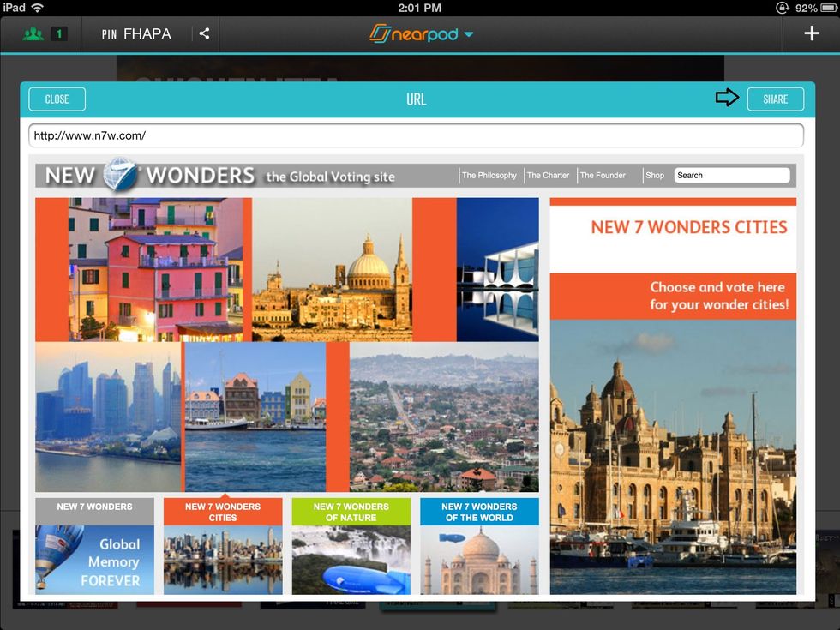Tap the orientation lock status icon
840x630 pixels.
[782, 8]
